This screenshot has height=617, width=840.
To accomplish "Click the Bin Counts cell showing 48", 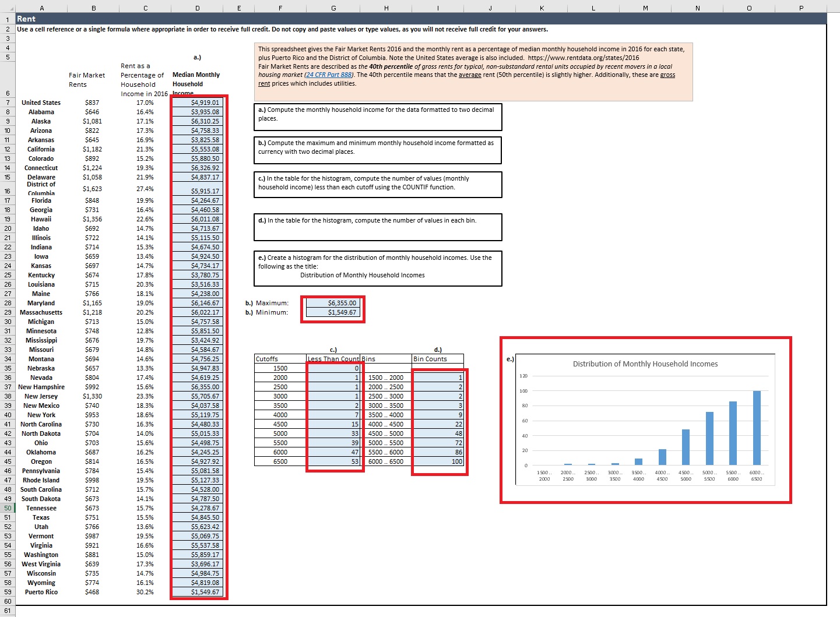I will (x=438, y=433).
